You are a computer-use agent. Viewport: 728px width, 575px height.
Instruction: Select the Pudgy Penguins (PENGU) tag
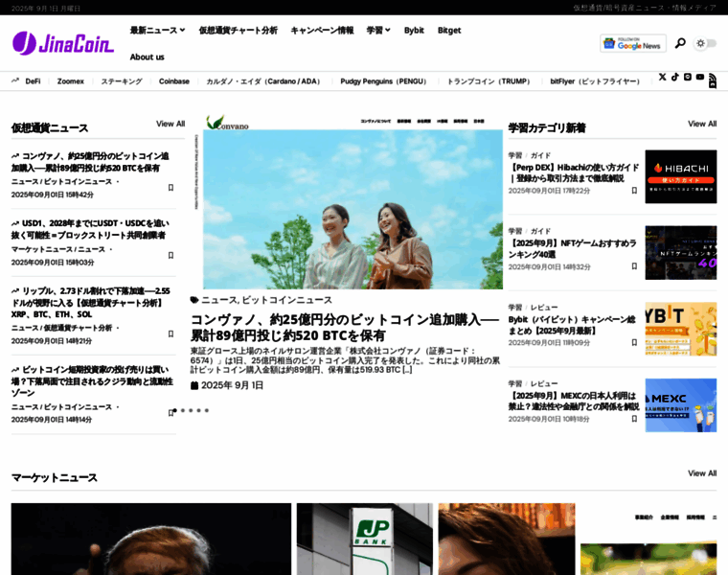(x=385, y=81)
